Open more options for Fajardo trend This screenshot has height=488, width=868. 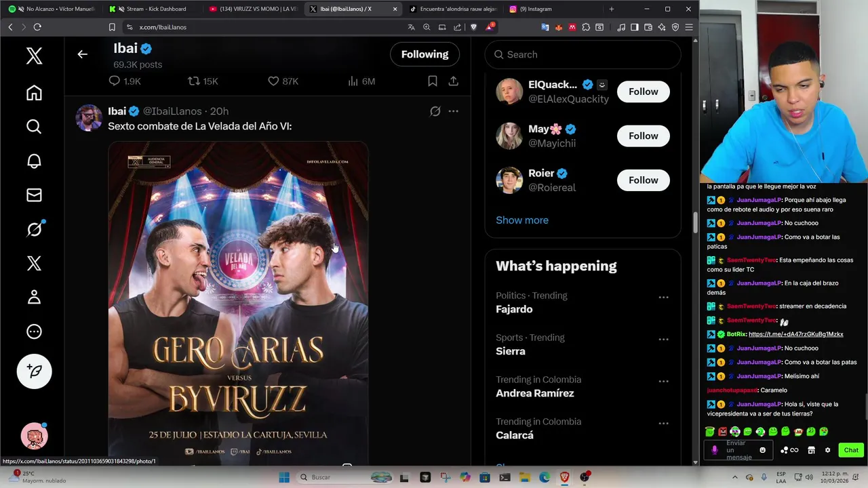pyautogui.click(x=663, y=297)
